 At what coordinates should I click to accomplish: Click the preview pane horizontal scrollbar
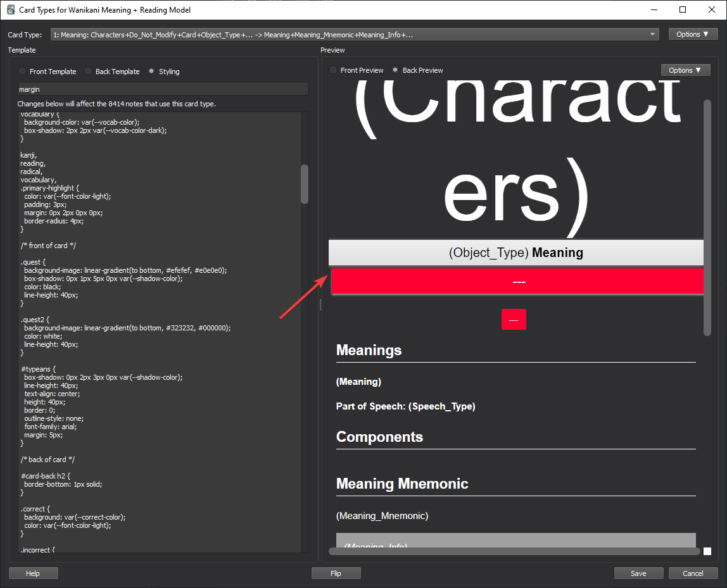(x=514, y=551)
